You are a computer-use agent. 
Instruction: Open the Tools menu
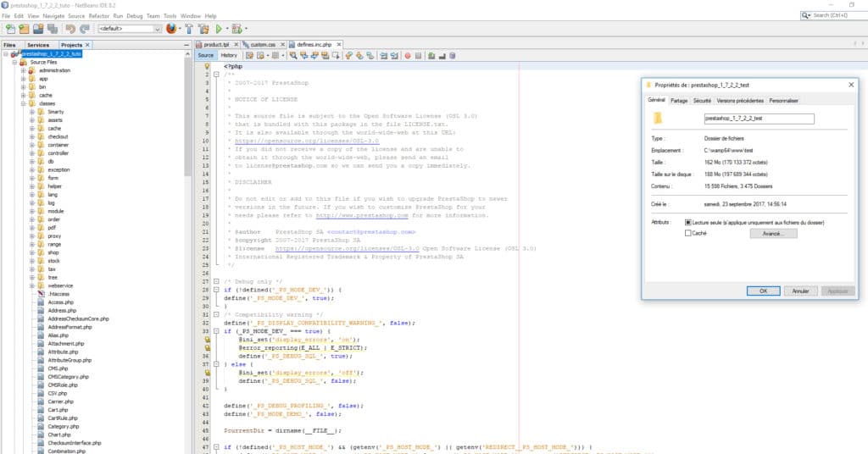pos(170,16)
